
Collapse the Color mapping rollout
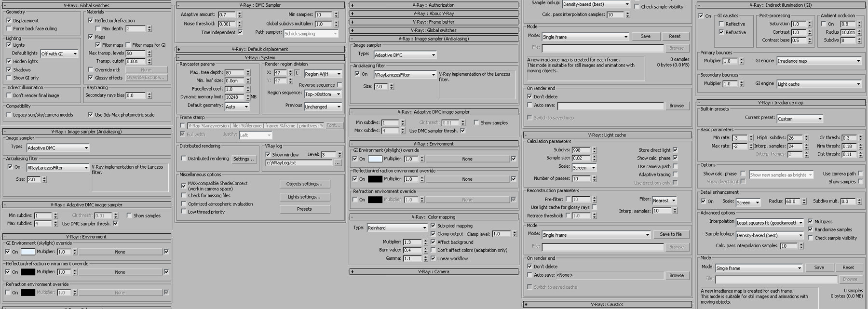point(433,217)
